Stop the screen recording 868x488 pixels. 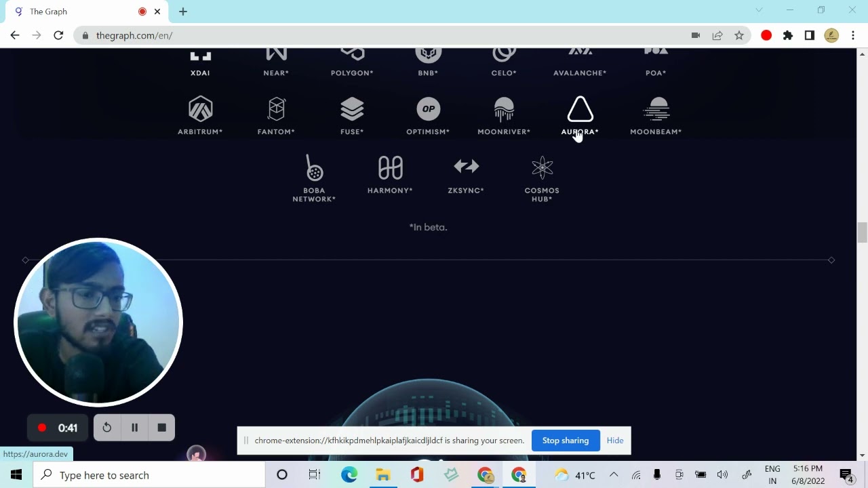[x=161, y=428]
